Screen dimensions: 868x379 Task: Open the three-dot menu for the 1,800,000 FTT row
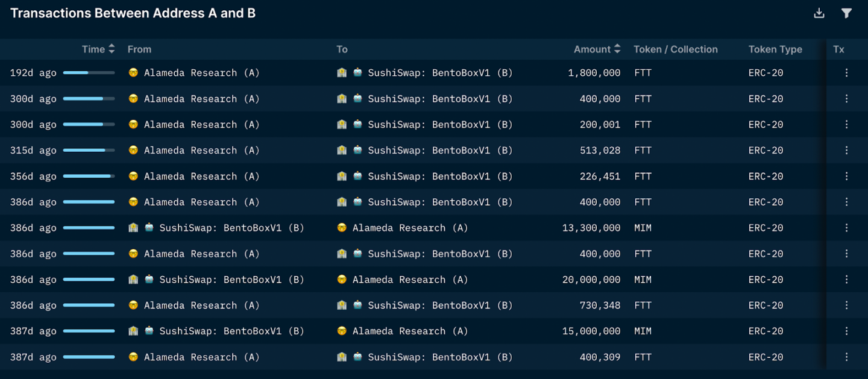(846, 73)
